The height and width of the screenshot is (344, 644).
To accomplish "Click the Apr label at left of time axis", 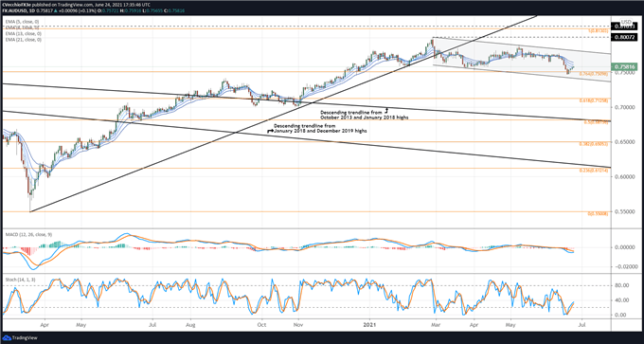I will click(x=45, y=324).
